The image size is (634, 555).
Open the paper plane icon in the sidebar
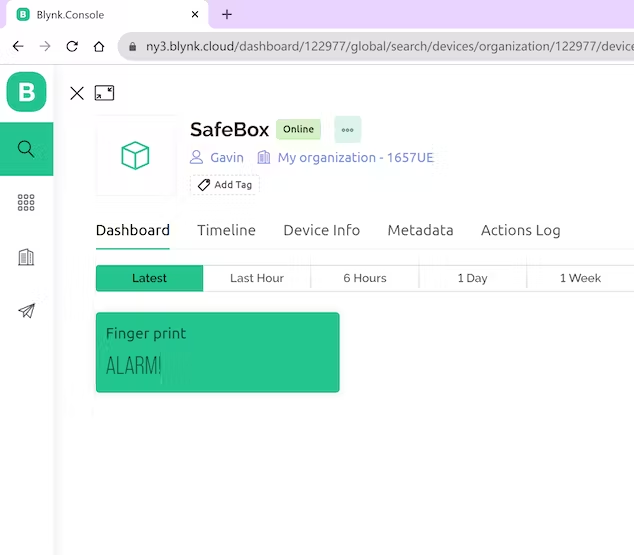pos(26,310)
